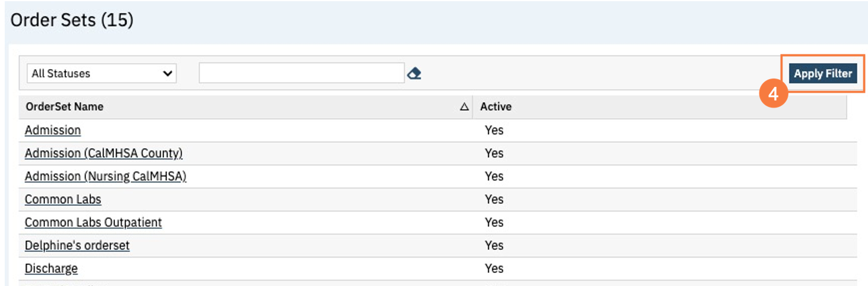Sort by the Active column header
The height and width of the screenshot is (286, 868).
[x=496, y=107]
